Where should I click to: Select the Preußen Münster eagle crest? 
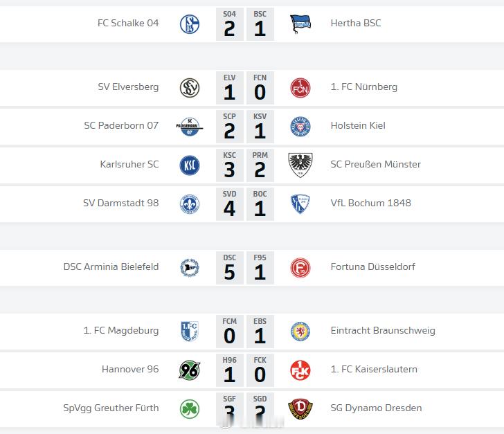pyautogui.click(x=300, y=165)
